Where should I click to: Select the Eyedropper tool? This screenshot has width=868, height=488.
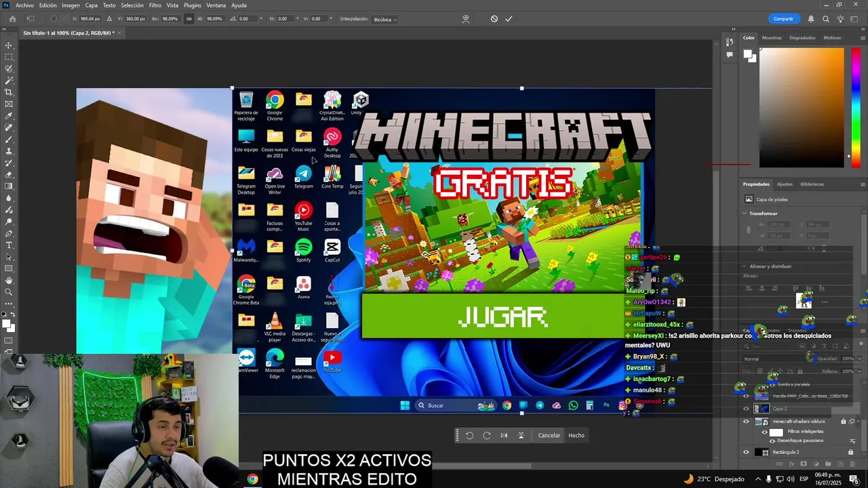[x=9, y=116]
